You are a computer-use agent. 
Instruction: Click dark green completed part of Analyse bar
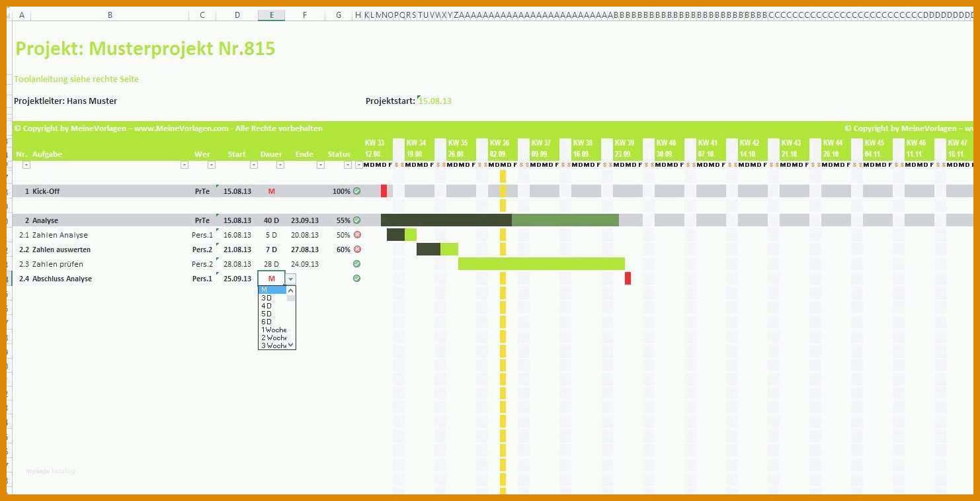[x=446, y=220]
